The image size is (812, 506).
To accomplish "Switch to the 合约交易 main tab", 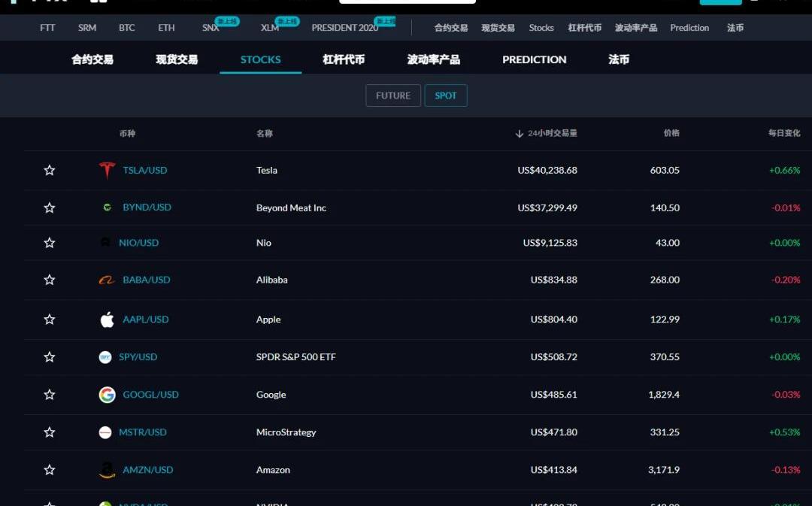I will pyautogui.click(x=92, y=59).
